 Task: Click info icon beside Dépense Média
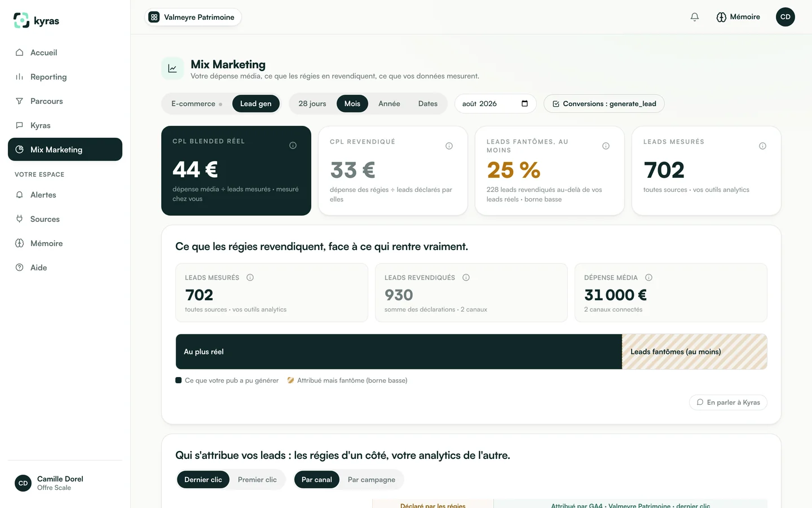coord(648,278)
